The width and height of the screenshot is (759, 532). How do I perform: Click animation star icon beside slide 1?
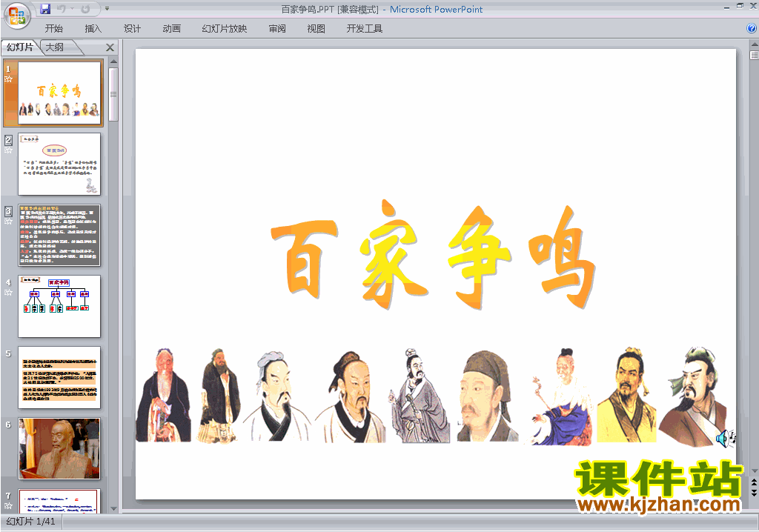tap(8, 79)
